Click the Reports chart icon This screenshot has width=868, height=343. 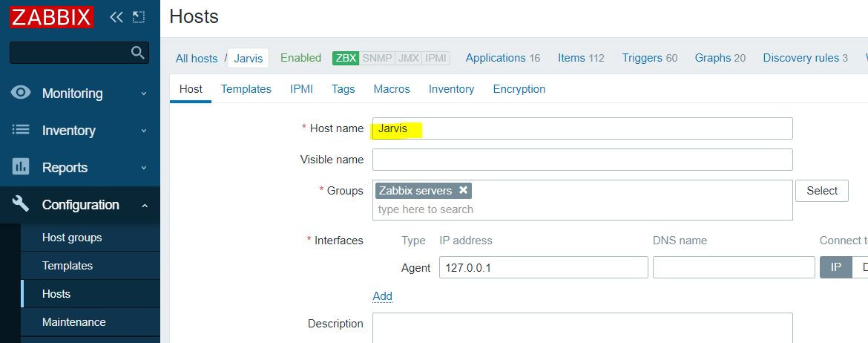coord(21,167)
